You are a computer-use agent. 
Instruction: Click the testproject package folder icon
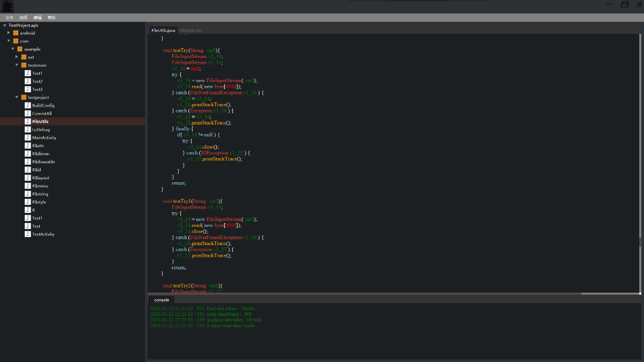24,97
